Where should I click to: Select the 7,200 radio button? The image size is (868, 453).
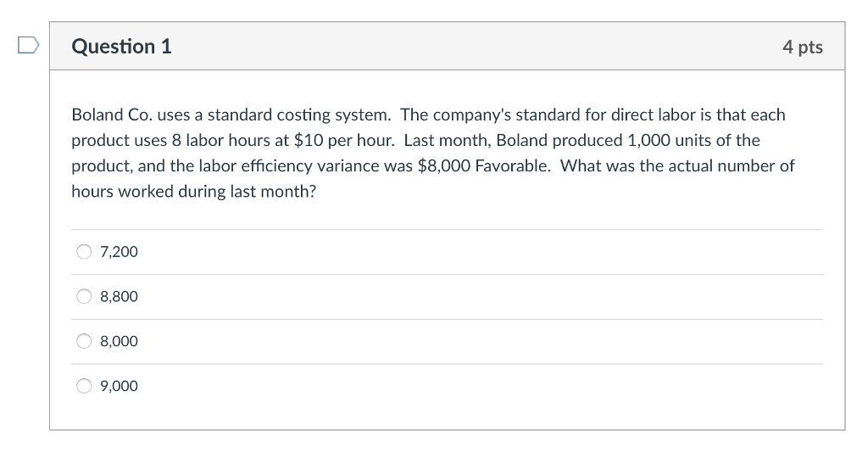[x=85, y=252]
